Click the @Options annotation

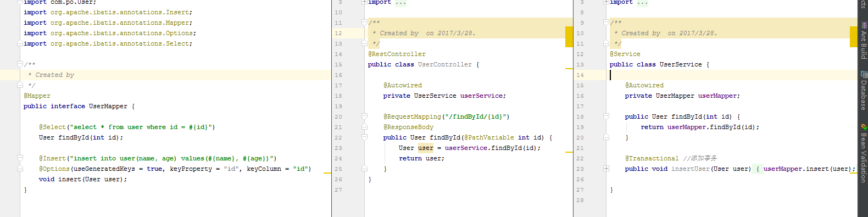click(x=54, y=169)
